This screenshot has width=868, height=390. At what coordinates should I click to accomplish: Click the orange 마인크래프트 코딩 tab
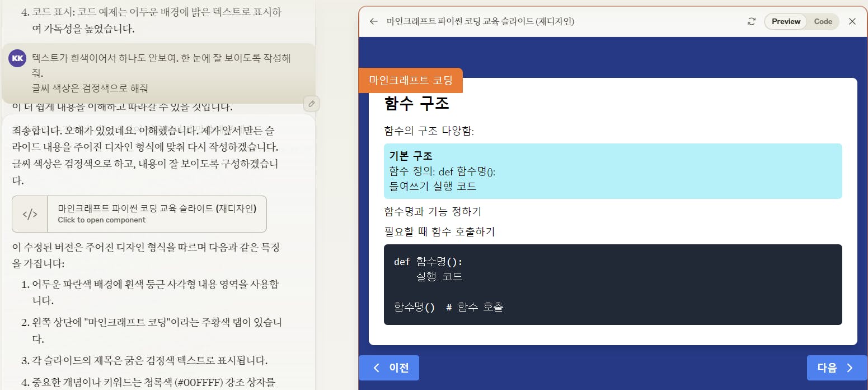[410, 80]
